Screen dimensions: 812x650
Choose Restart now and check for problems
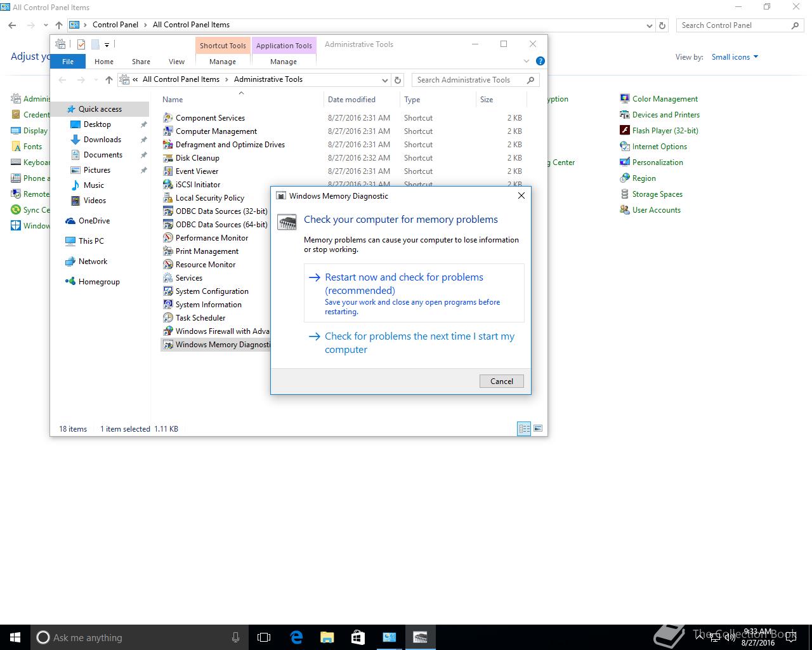[414, 293]
